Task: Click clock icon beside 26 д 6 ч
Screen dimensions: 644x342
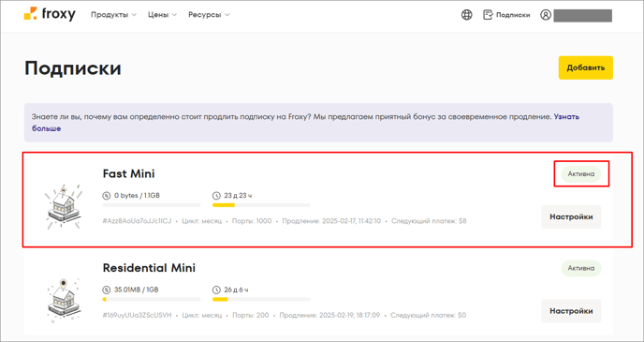Action: point(216,290)
